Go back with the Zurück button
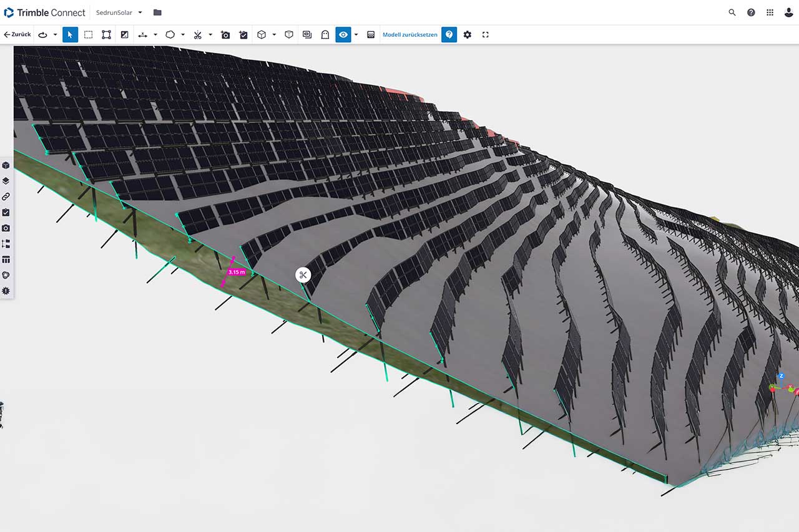 pyautogui.click(x=17, y=35)
